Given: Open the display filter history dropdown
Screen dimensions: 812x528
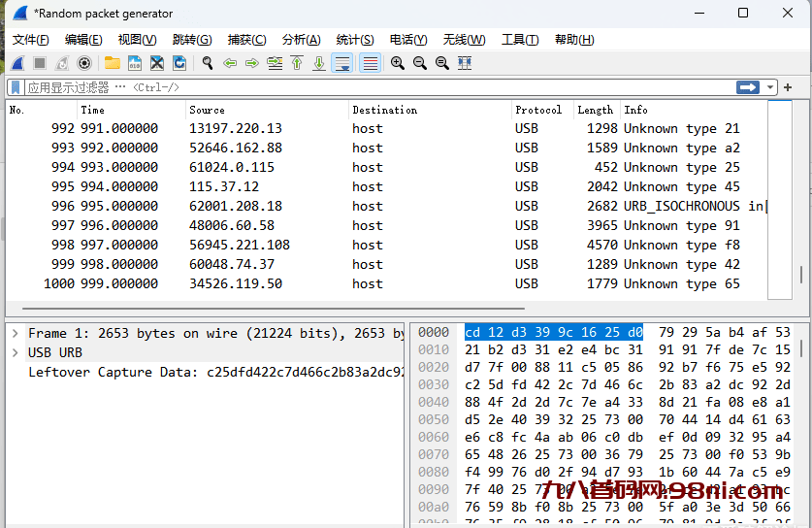Looking at the screenshot, I should click(771, 87).
